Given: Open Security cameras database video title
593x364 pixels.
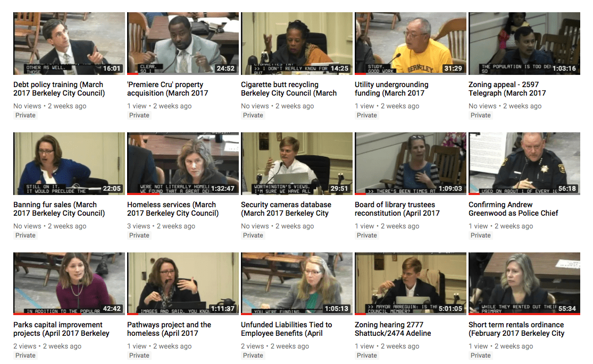Looking at the screenshot, I should click(x=286, y=209).
